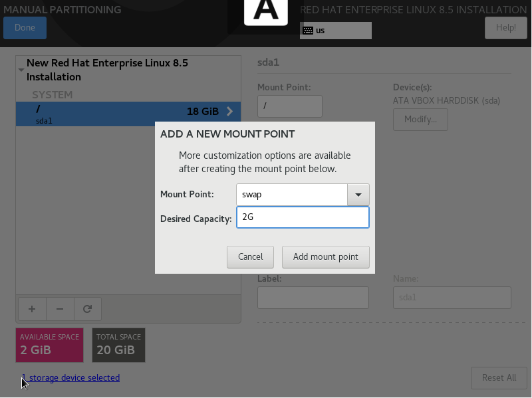Image resolution: width=532 pixels, height=398 pixels.
Task: Cancel the new mount point dialog
Action: coord(250,257)
